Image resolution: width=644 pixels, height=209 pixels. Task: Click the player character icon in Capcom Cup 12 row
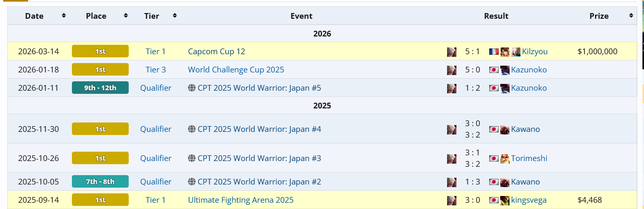coord(452,52)
